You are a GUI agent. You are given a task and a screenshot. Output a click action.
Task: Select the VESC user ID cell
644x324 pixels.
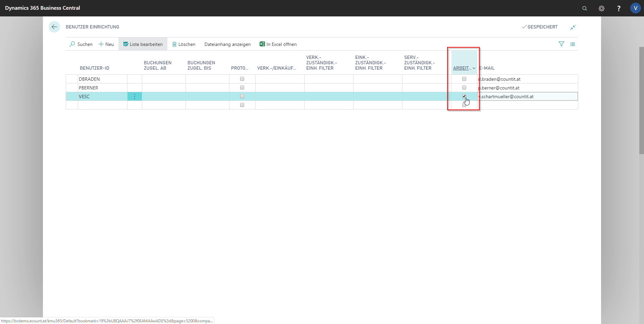(x=102, y=96)
